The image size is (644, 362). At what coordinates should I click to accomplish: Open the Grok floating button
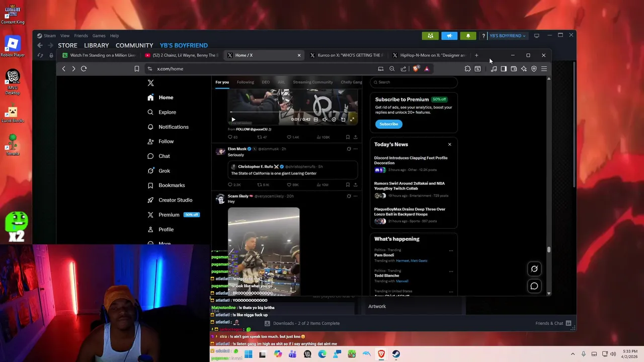click(x=534, y=269)
